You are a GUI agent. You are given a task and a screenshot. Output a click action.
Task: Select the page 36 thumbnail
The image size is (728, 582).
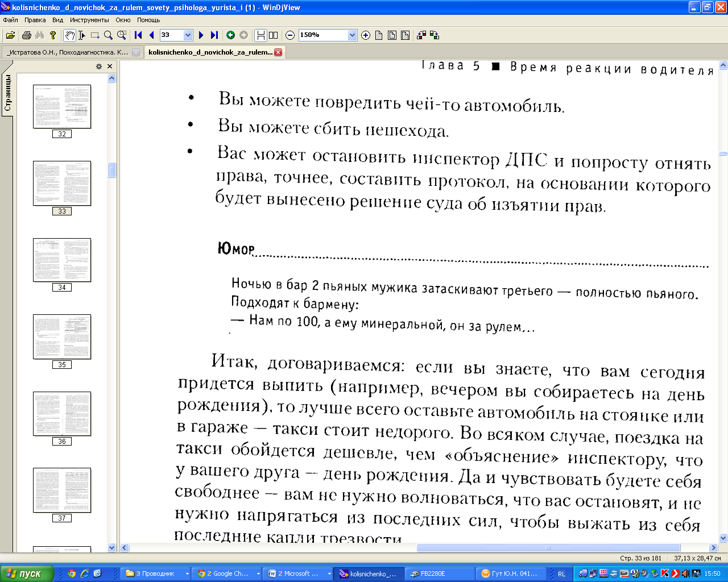tap(62, 413)
